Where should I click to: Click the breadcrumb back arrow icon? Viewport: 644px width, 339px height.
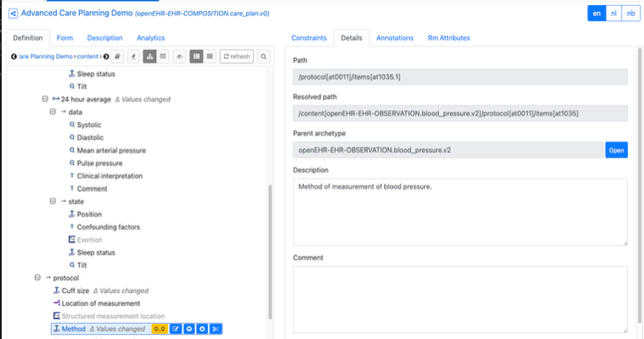[14, 57]
